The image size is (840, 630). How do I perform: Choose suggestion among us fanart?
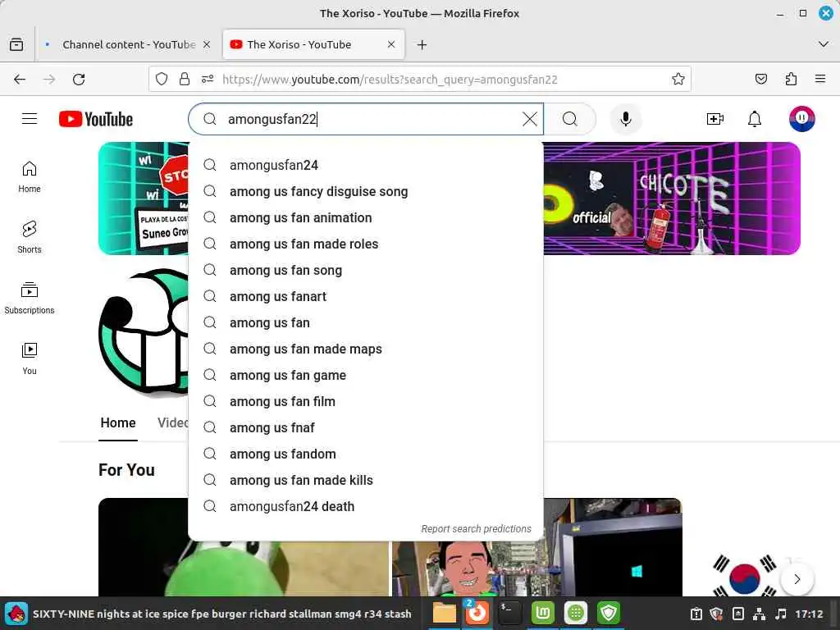[366, 296]
